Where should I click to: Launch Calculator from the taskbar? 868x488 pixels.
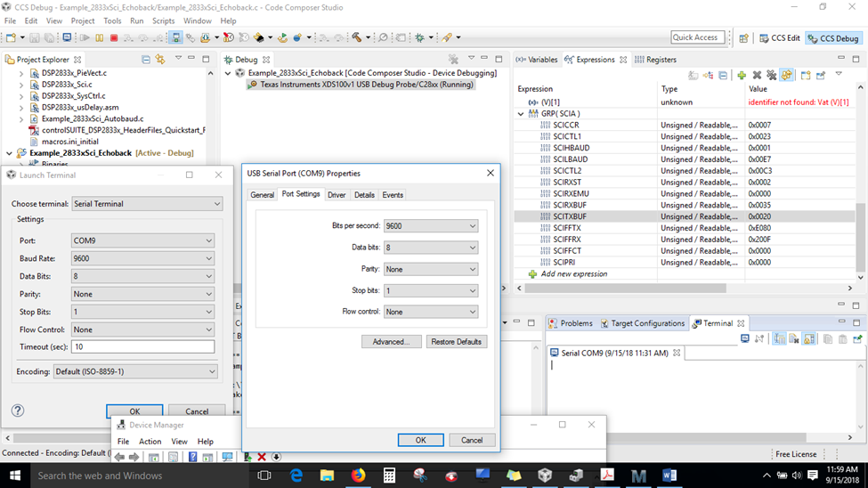coord(389,476)
